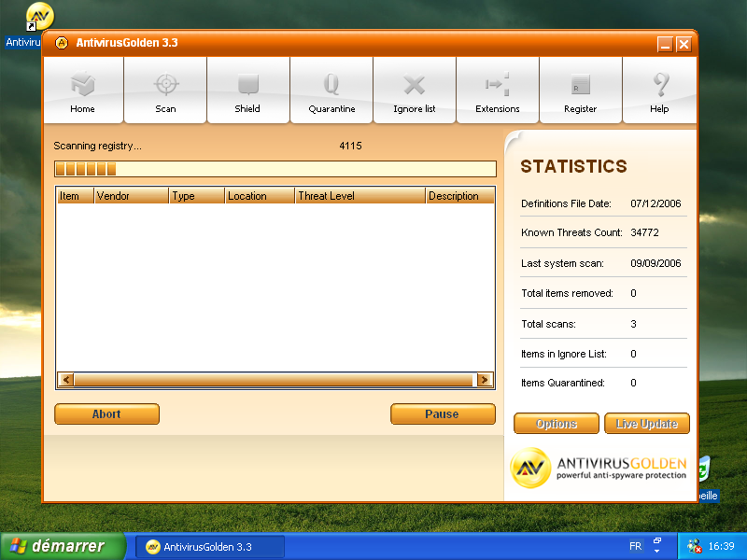
Task: Click the "Scanning registry..." status text
Action: pos(97,146)
